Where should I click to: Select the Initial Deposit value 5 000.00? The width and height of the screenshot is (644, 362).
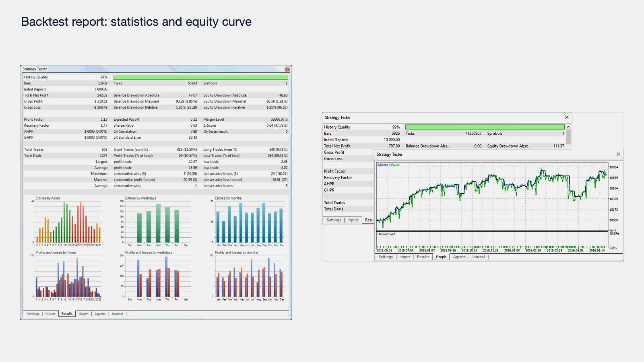101,89
